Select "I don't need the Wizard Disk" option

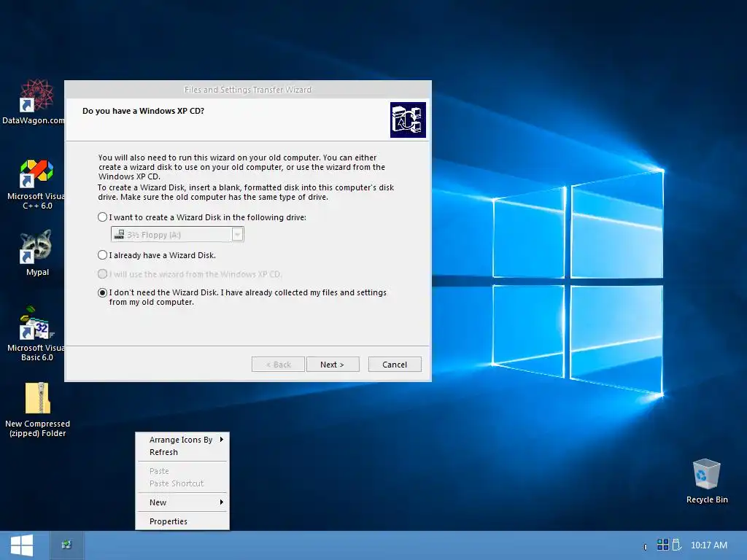coord(242,297)
